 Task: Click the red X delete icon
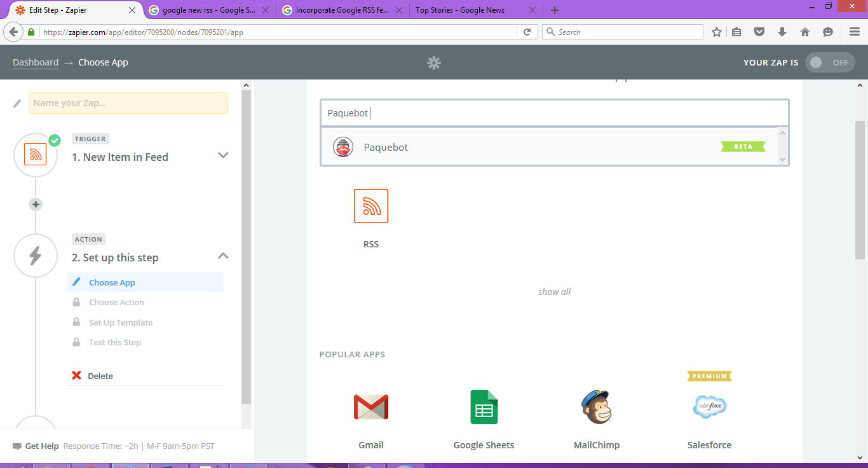click(x=77, y=375)
